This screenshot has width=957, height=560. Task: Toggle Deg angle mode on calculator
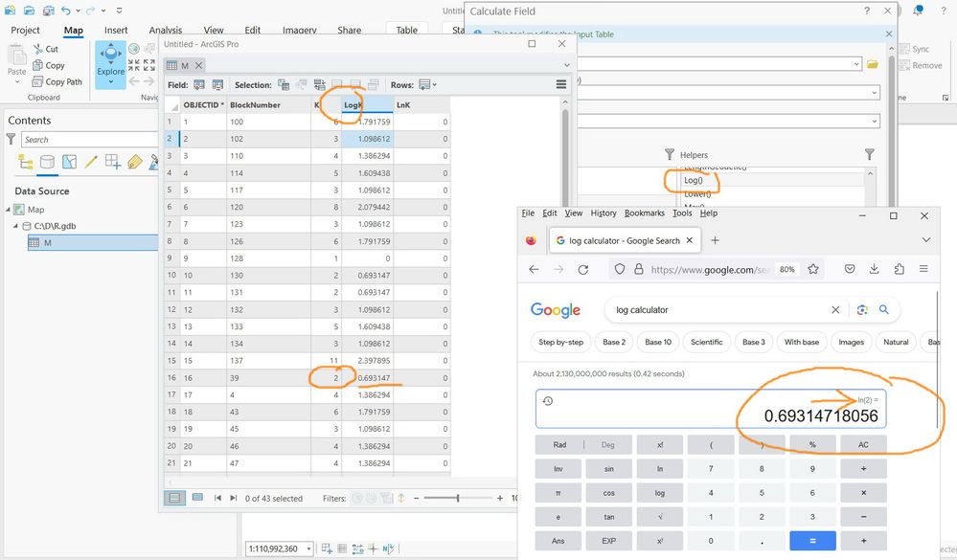(x=608, y=445)
